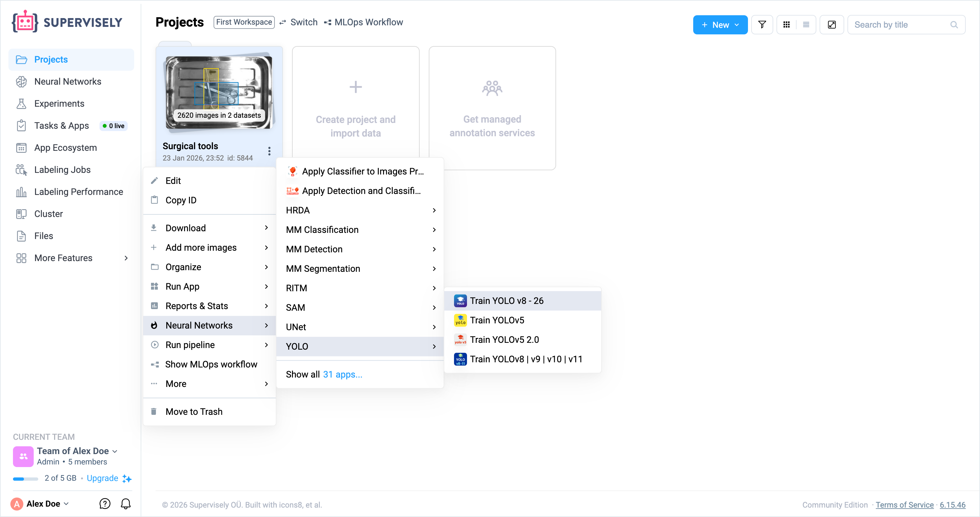Click the expand fullscreen icon

[x=832, y=25]
